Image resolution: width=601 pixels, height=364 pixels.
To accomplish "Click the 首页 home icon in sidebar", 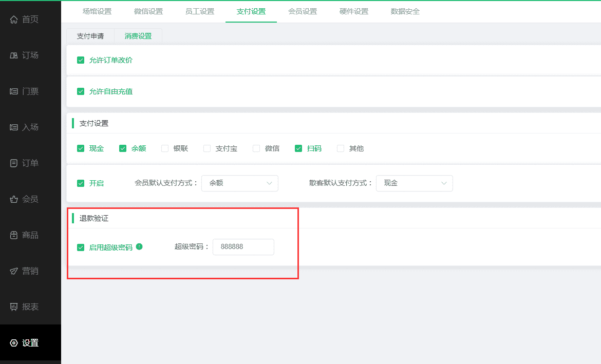I will pyautogui.click(x=14, y=20).
